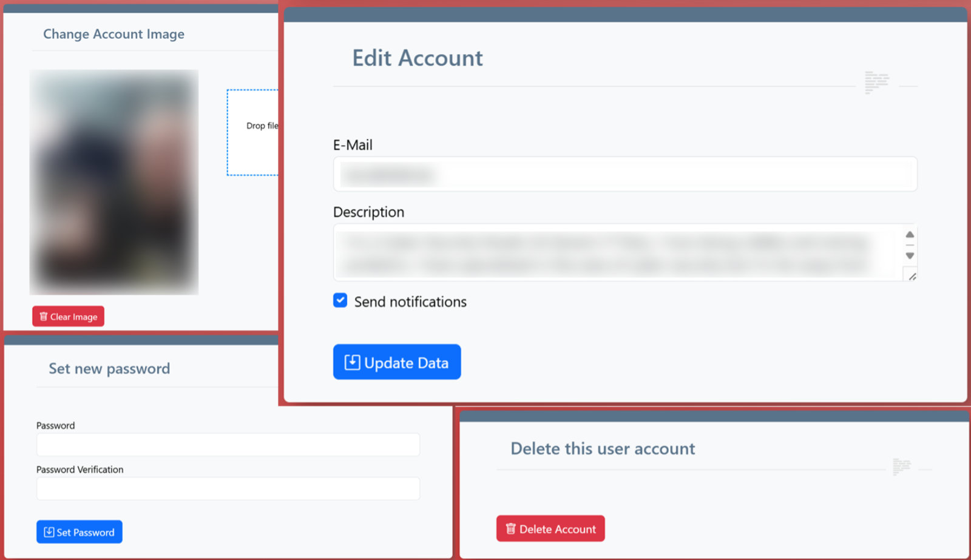Click inside the Password field
The image size is (971, 560).
228,444
